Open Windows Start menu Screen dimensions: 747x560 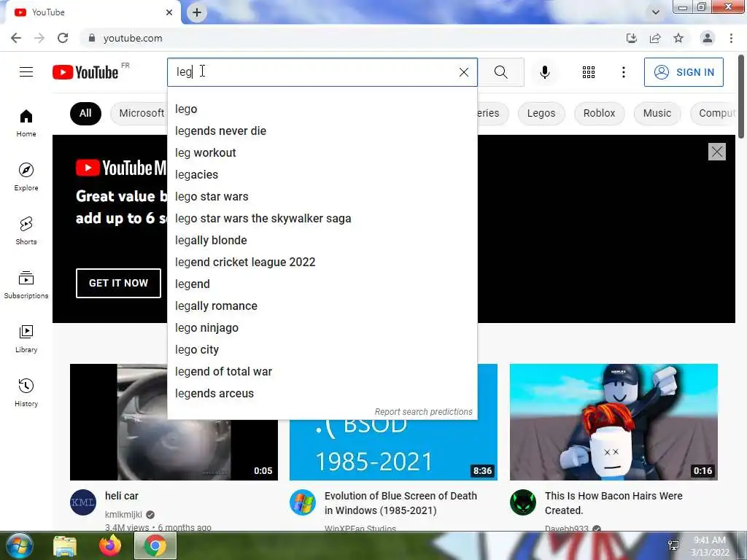(x=18, y=545)
